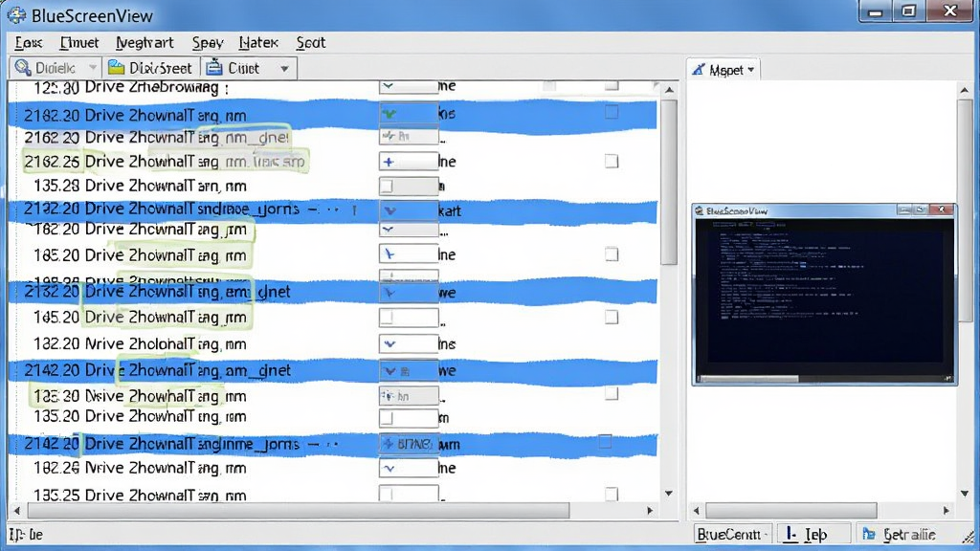Click the right pane's scroll-up arrow
The height and width of the screenshot is (551, 980).
[x=965, y=91]
